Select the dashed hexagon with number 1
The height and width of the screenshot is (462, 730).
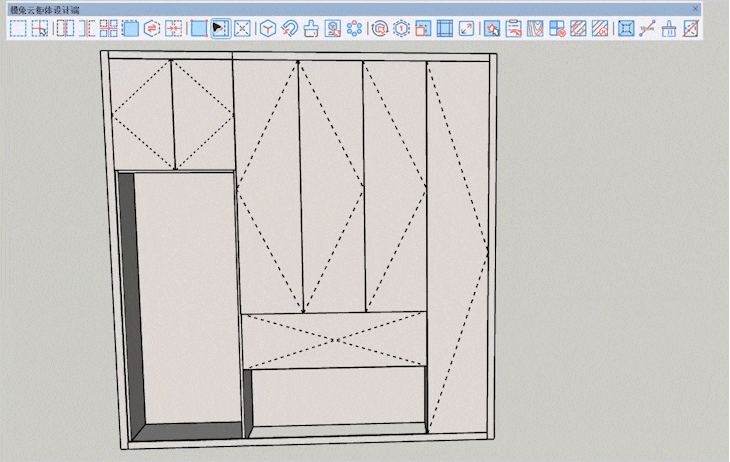point(401,29)
